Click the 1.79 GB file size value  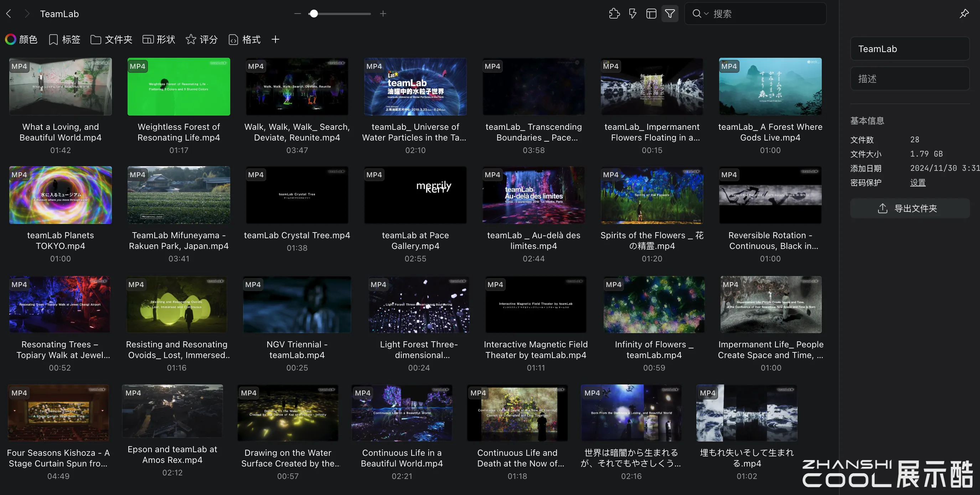tap(926, 154)
